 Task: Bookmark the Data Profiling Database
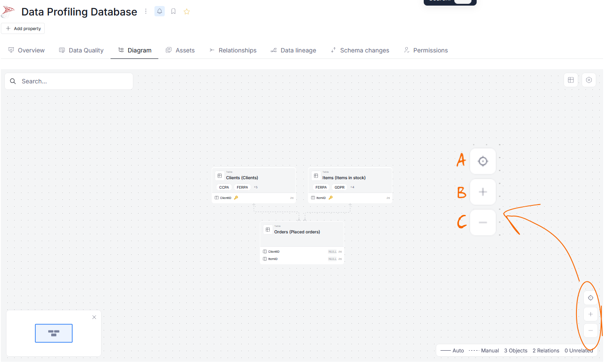(x=173, y=12)
